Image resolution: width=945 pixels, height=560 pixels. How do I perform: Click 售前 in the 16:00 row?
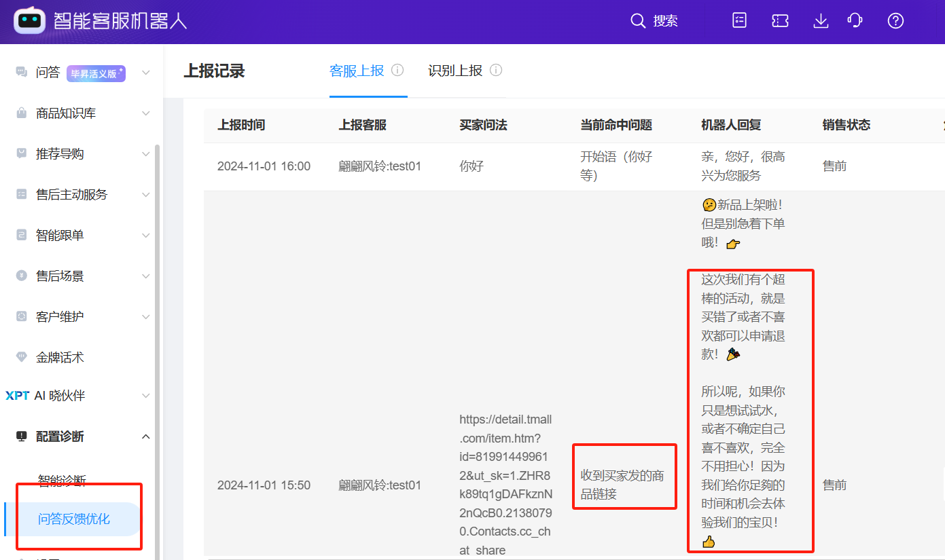(x=835, y=166)
